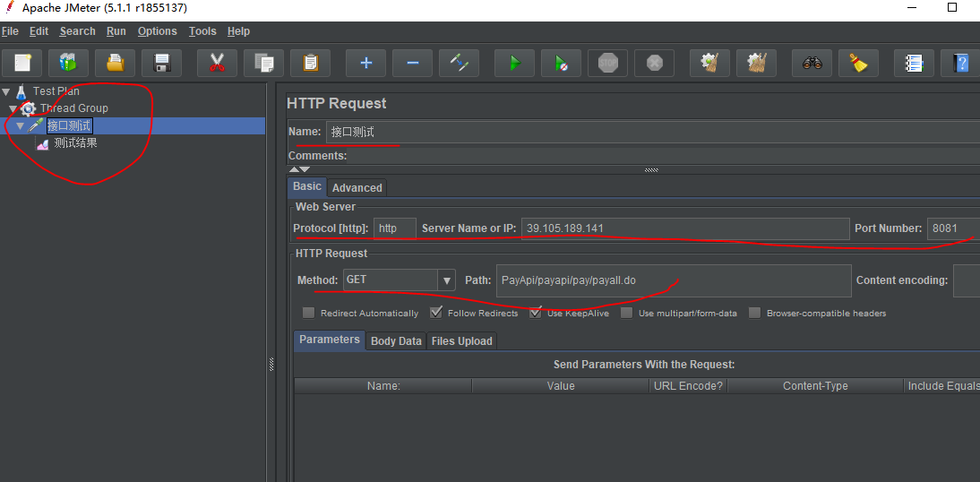
Task: Click the Path field PayApi/payapi/pay/payall.do
Action: [x=674, y=280]
